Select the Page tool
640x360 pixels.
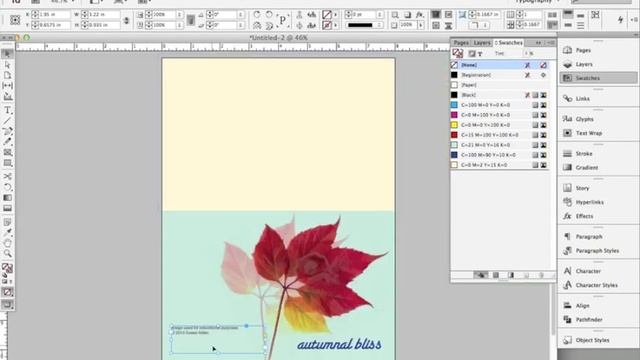(x=7, y=76)
